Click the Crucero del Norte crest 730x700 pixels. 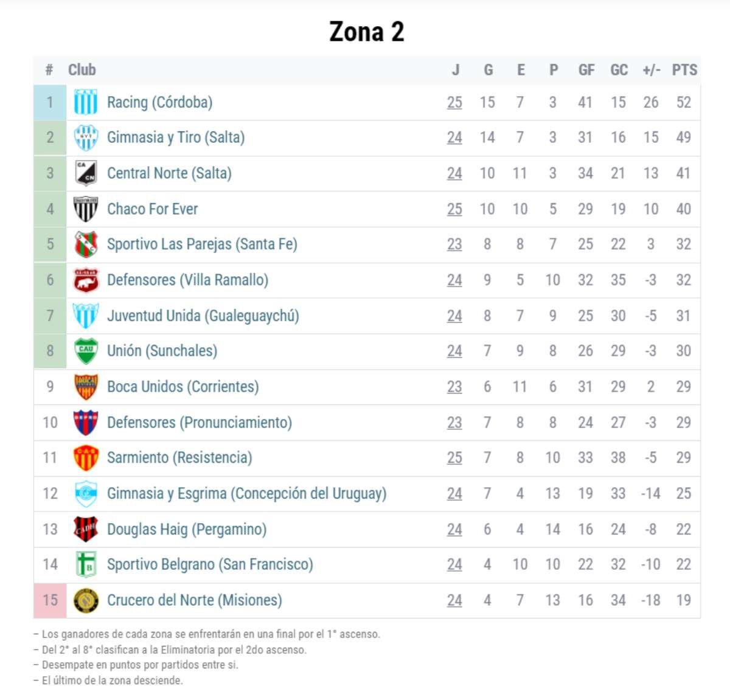coord(86,600)
